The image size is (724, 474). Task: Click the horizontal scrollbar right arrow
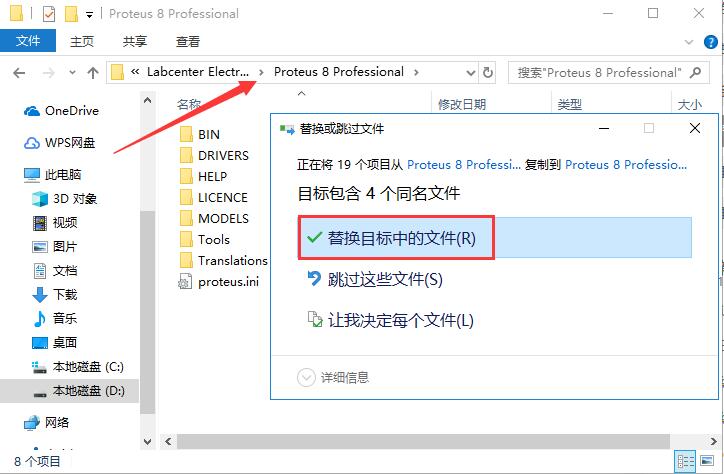(713, 441)
